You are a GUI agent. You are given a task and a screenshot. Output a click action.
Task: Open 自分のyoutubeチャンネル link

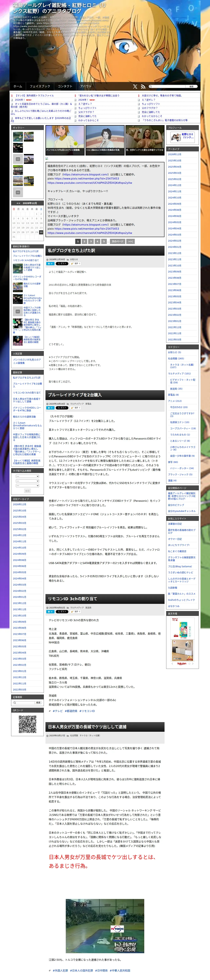[182, 511]
